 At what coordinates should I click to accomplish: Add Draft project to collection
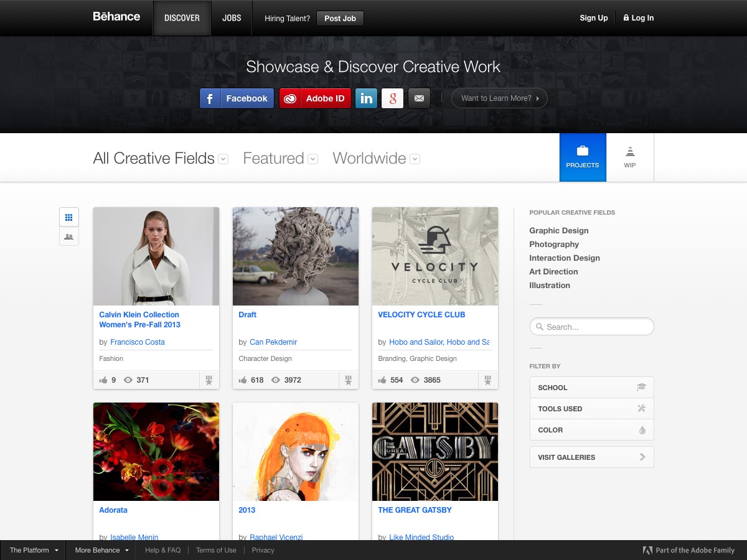pos(349,380)
